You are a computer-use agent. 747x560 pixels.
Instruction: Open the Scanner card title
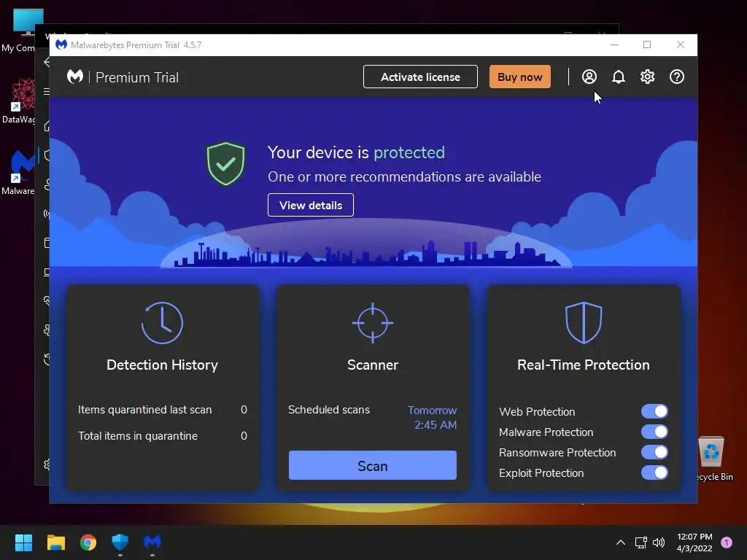[373, 365]
